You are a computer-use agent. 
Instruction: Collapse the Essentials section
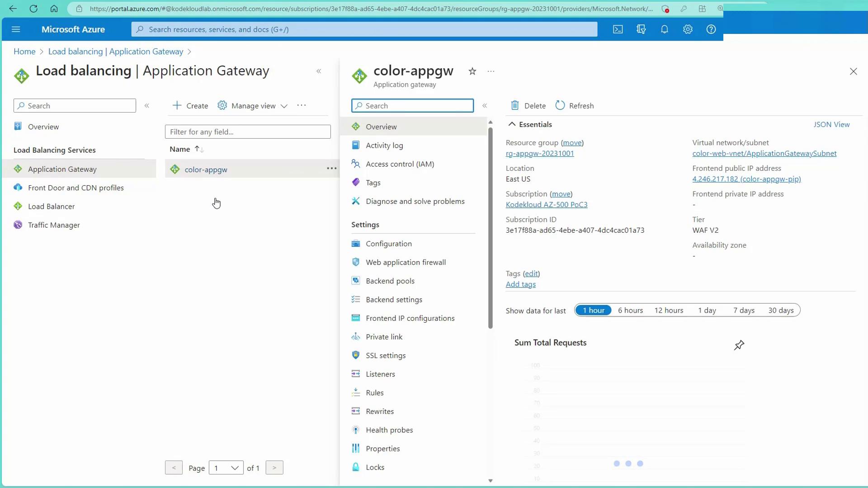(512, 124)
